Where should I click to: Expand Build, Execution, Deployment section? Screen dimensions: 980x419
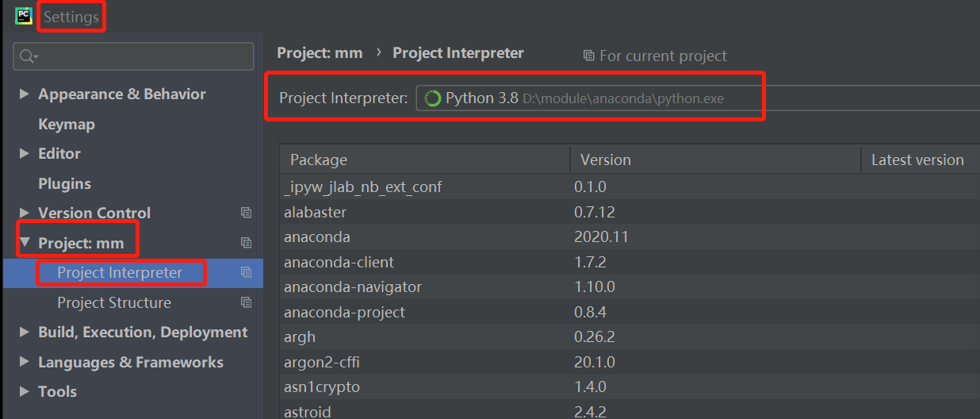click(x=25, y=333)
